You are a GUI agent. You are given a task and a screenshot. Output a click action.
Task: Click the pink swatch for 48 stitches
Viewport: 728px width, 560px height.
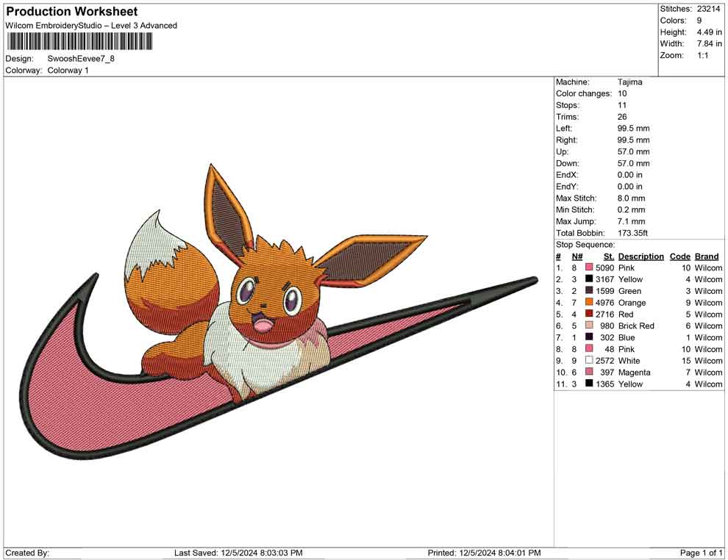pos(589,348)
